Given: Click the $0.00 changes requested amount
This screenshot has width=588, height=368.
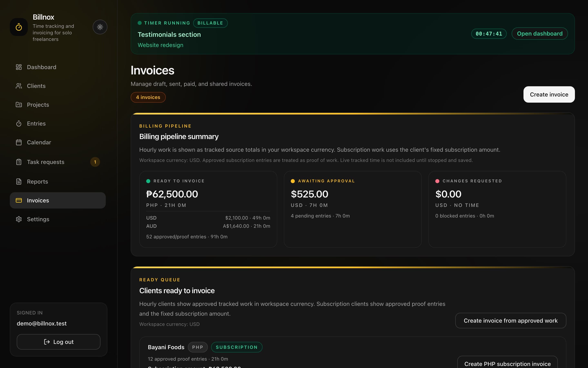Looking at the screenshot, I should click(448, 194).
